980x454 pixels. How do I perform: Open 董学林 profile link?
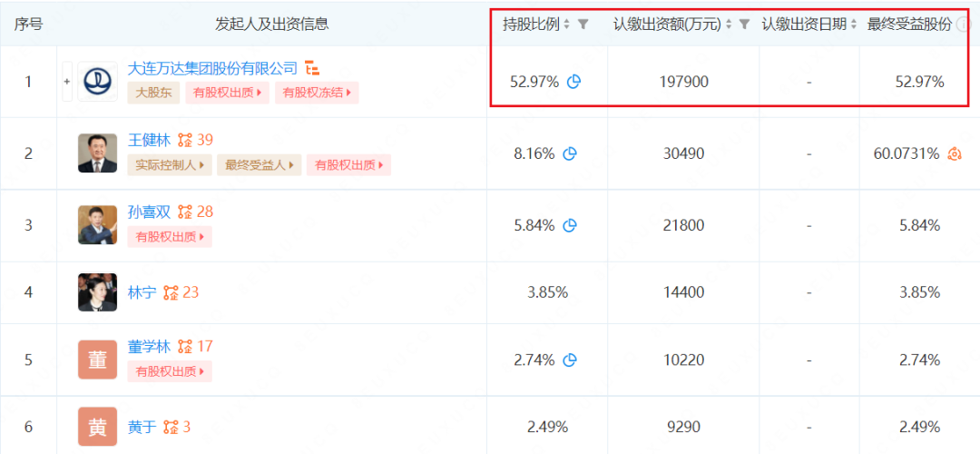[149, 346]
